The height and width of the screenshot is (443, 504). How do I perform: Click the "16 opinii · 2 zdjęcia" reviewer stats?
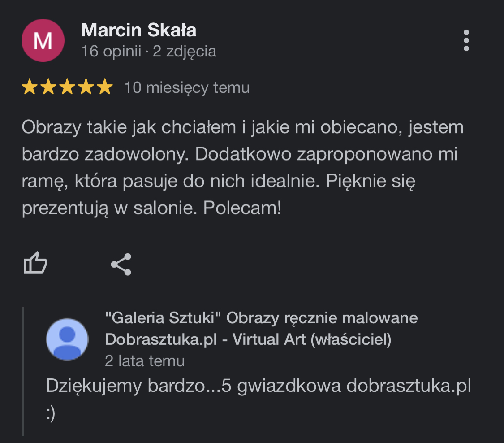point(149,52)
